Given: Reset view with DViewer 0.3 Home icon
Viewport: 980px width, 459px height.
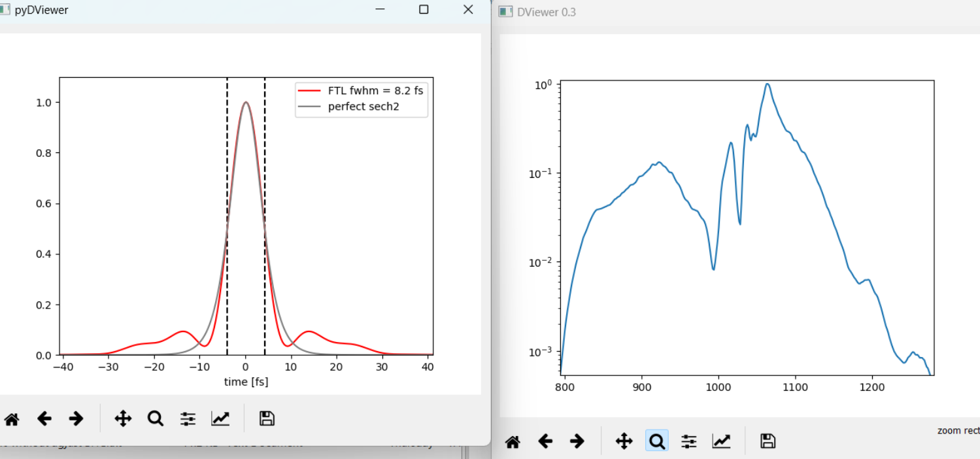Looking at the screenshot, I should [513, 441].
